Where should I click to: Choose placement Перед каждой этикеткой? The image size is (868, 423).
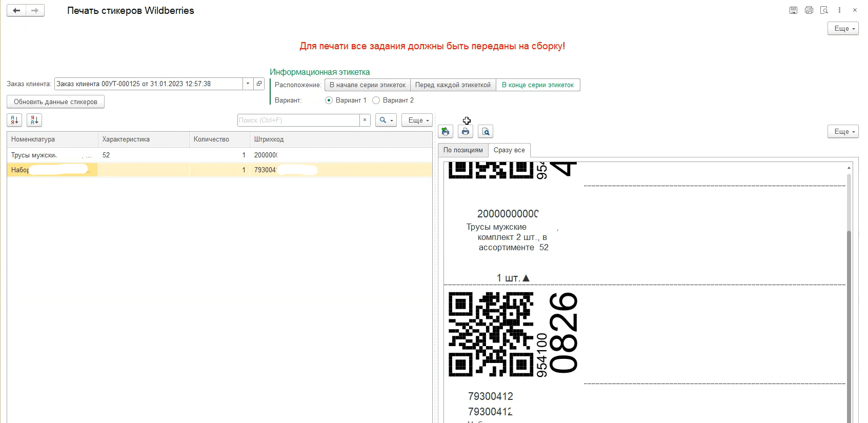pos(453,85)
